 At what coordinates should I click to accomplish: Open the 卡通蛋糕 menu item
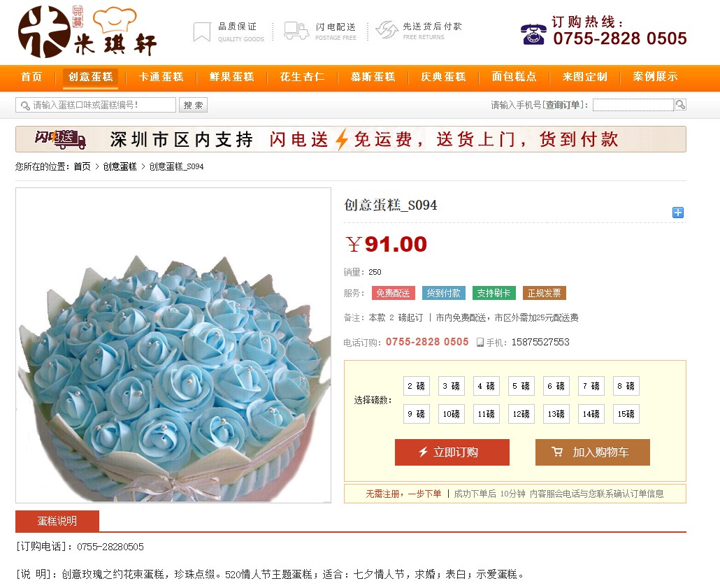click(x=161, y=77)
